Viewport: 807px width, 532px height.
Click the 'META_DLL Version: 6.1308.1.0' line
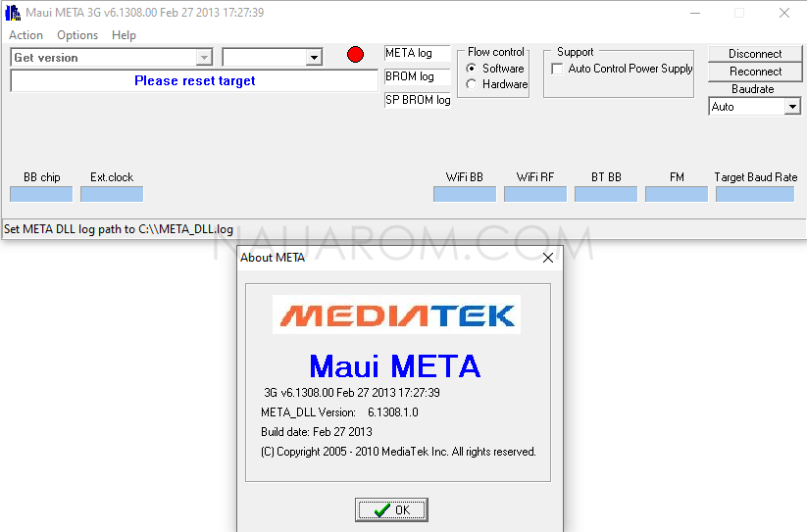tap(339, 412)
